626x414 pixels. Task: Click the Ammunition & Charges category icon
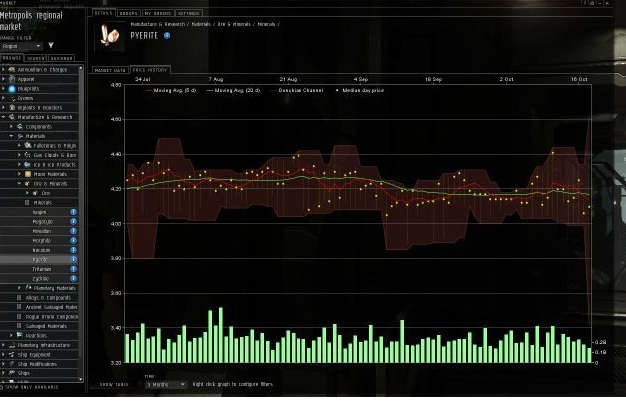pyautogui.click(x=12, y=69)
